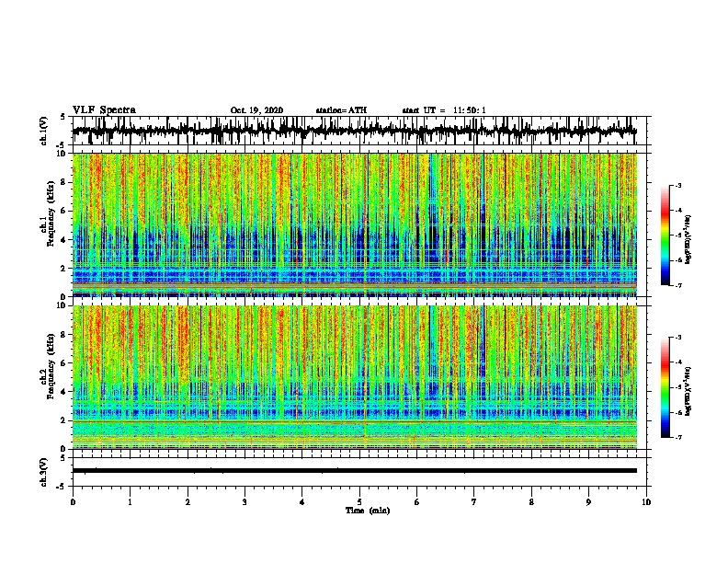
Task: Click the time axis tick '1'
Action: 130,502
